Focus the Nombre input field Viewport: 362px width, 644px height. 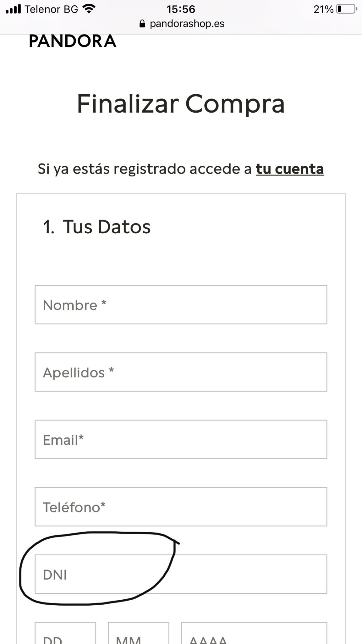point(181,305)
